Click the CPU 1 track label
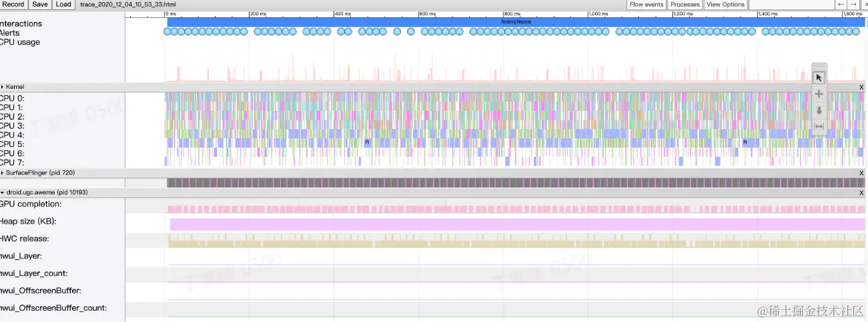 point(12,107)
